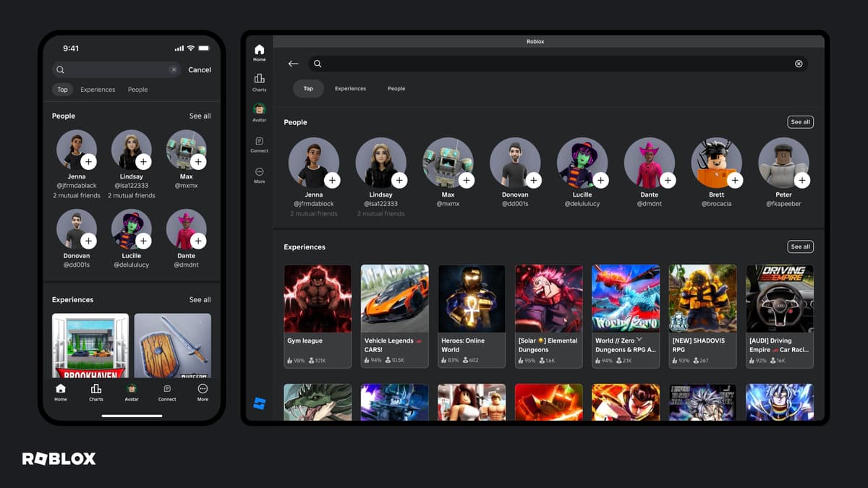Open the Gym league experience tile
Screen dimensions: 868x488
tap(318, 316)
